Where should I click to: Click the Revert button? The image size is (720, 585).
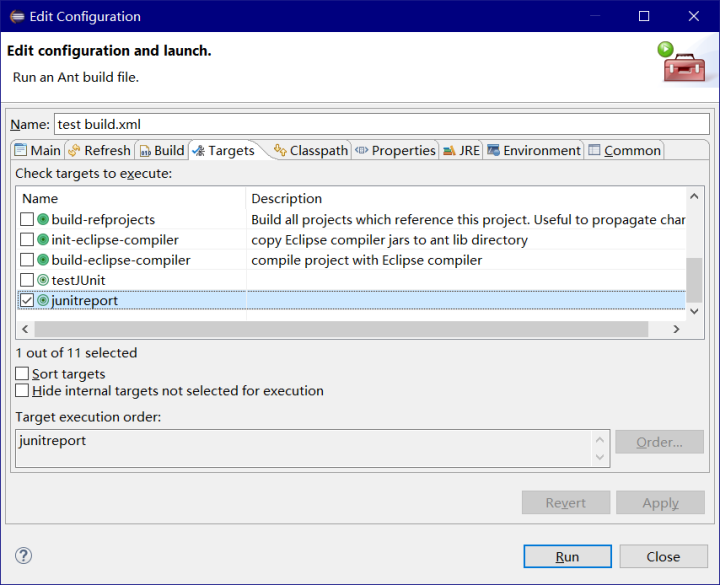(566, 502)
